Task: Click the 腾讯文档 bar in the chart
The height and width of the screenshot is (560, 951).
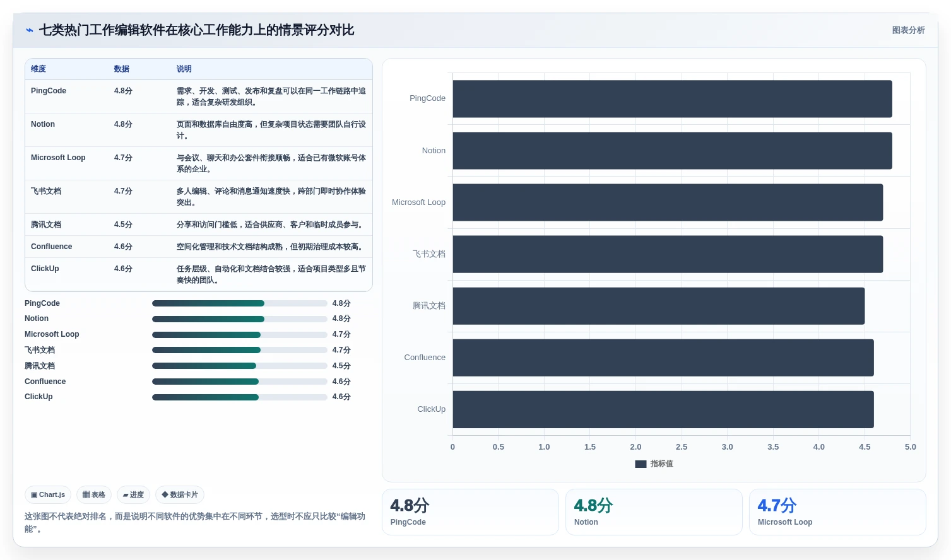Action: point(659,306)
